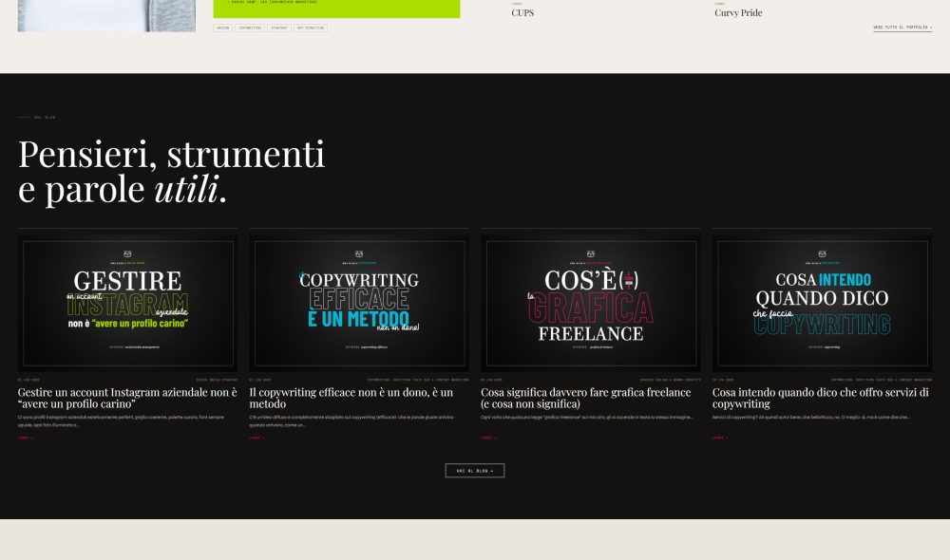
Task: Follow 'Leggi' link under copywriting efficace article
Action: click(256, 438)
